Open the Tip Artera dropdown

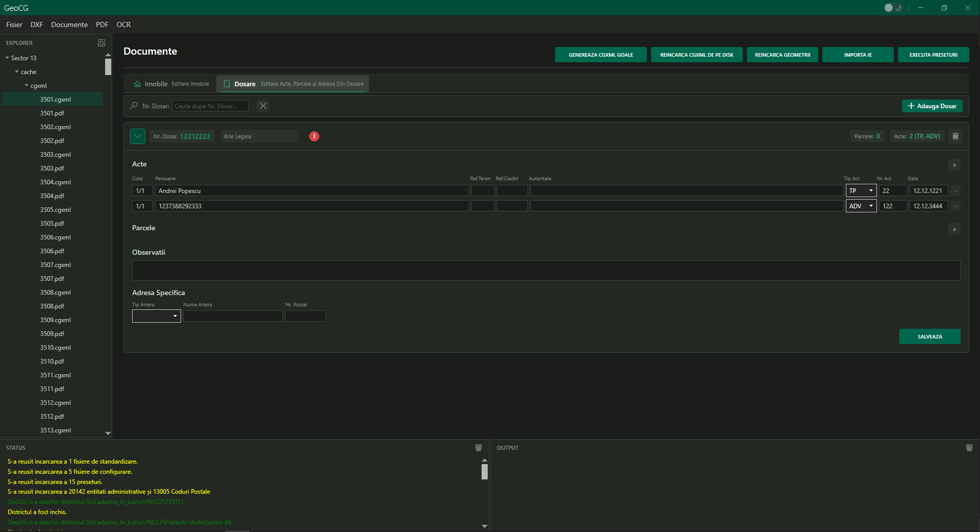coord(156,316)
